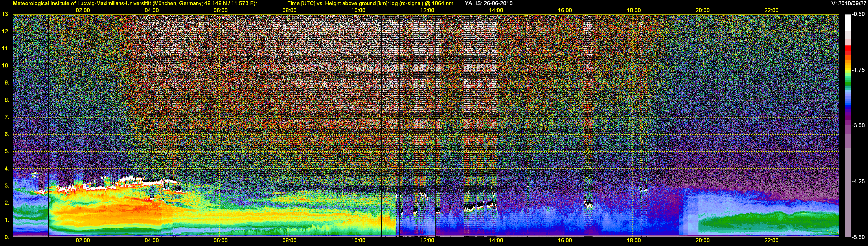This screenshot has width=868, height=246.
Task: Click the -3.00 color scale value
Action: pyautogui.click(x=858, y=125)
